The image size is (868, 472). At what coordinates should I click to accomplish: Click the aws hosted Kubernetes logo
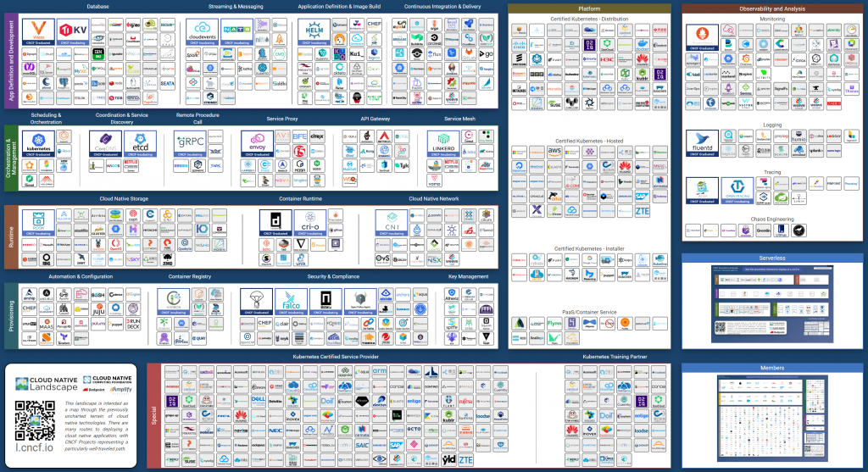(554, 152)
